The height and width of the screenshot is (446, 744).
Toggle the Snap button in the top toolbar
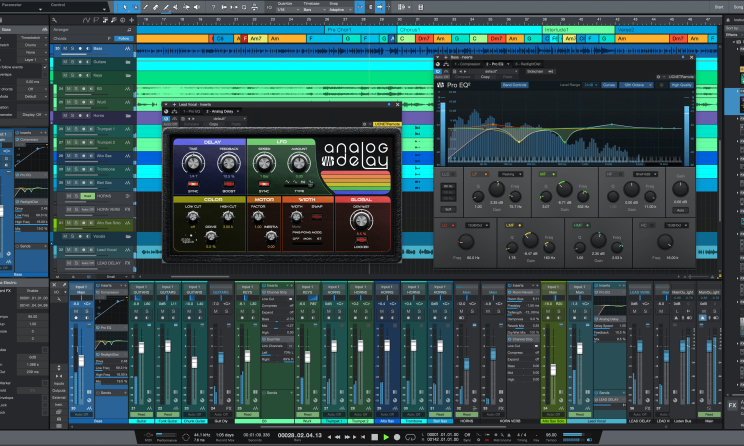click(380, 7)
